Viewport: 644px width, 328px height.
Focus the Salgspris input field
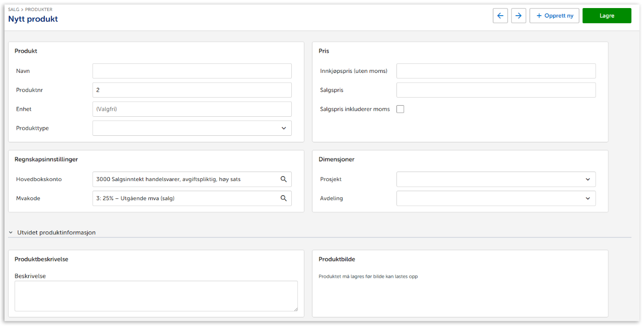[496, 90]
